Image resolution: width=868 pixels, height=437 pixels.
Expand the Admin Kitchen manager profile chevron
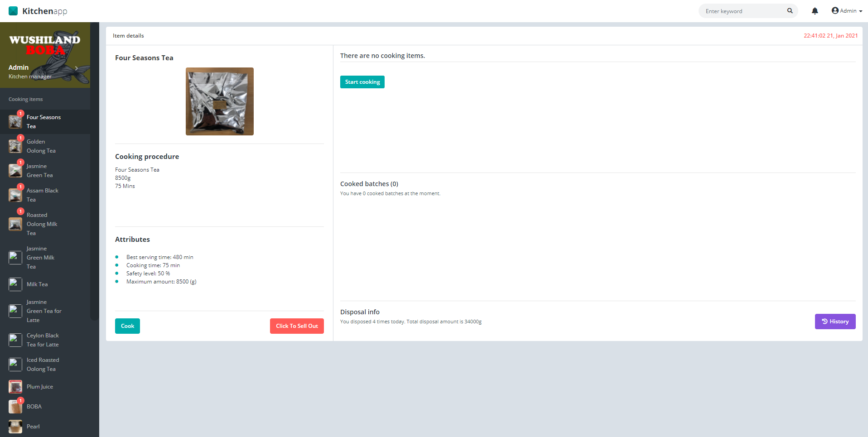click(x=77, y=68)
